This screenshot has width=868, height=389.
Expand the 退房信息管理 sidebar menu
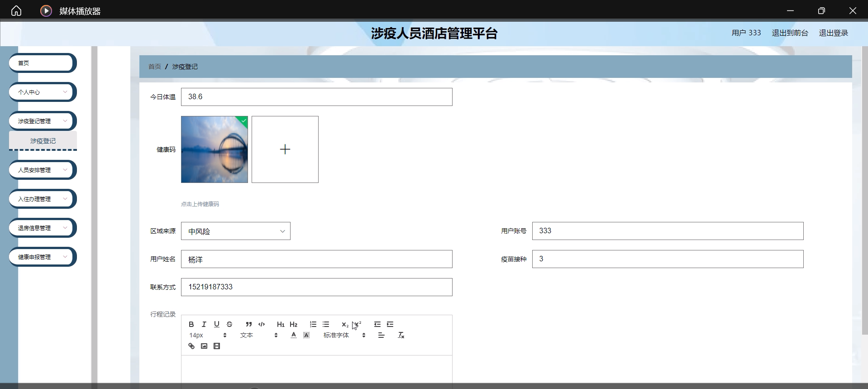click(x=43, y=228)
